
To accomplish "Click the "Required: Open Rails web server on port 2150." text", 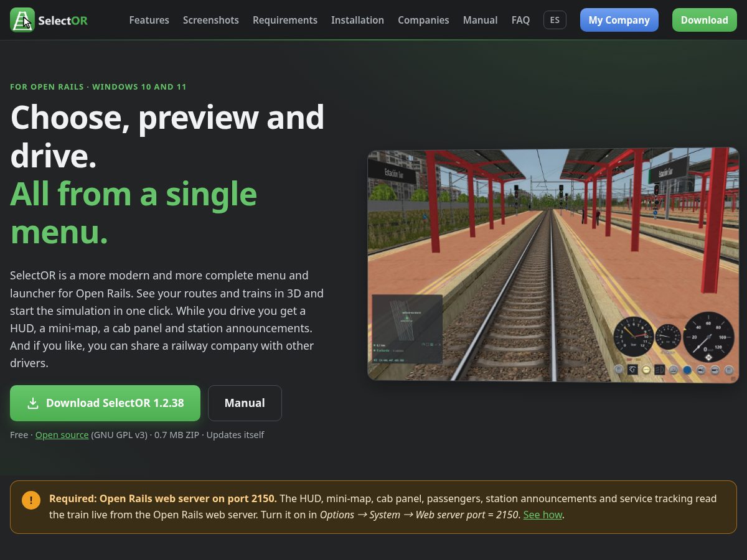I will tap(163, 498).
